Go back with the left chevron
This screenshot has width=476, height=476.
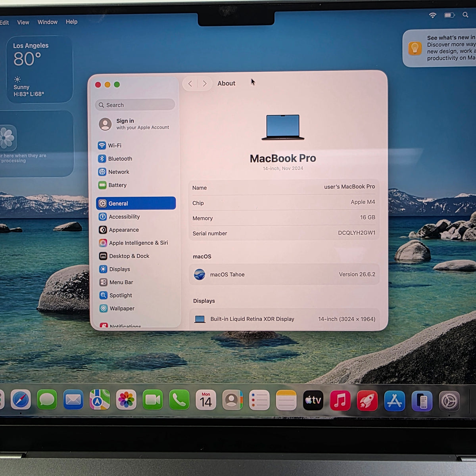[190, 84]
